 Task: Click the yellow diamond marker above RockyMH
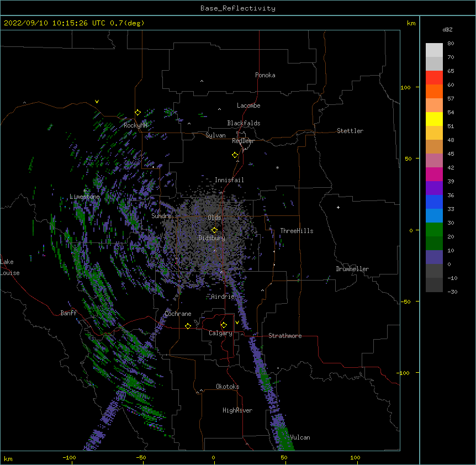(137, 113)
